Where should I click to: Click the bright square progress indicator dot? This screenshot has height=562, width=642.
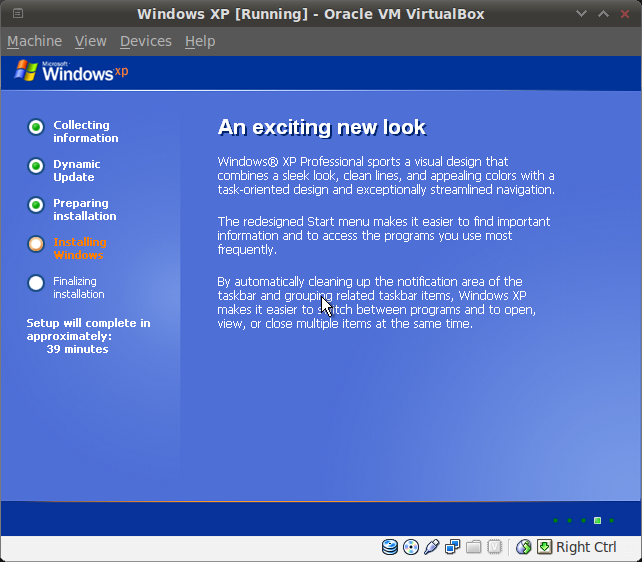click(597, 521)
